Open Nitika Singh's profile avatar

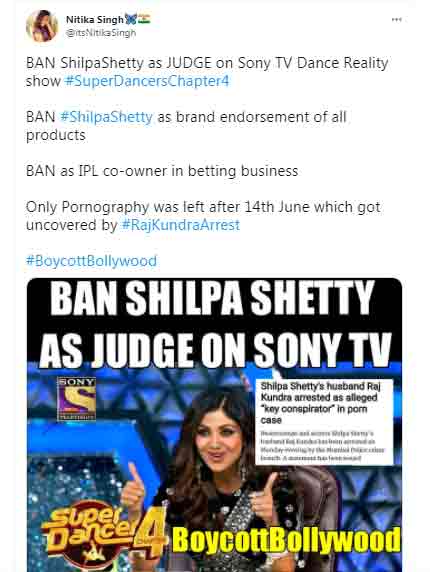pos(42,26)
